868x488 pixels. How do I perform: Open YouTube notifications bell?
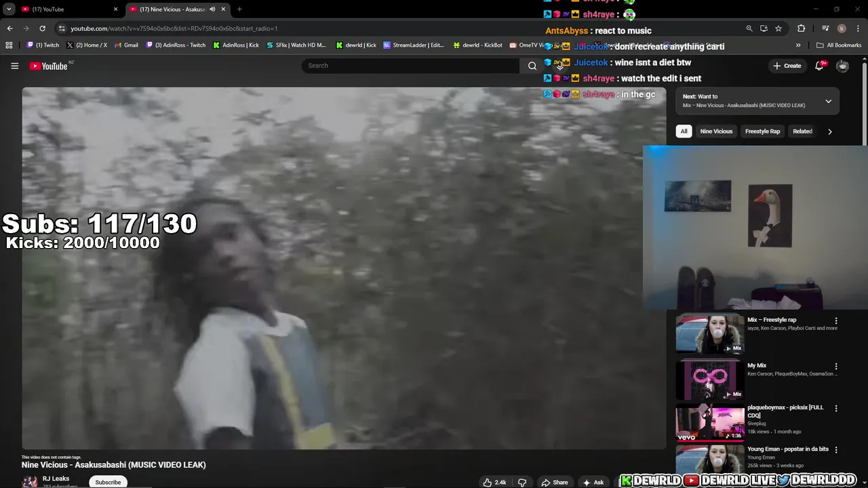click(819, 66)
